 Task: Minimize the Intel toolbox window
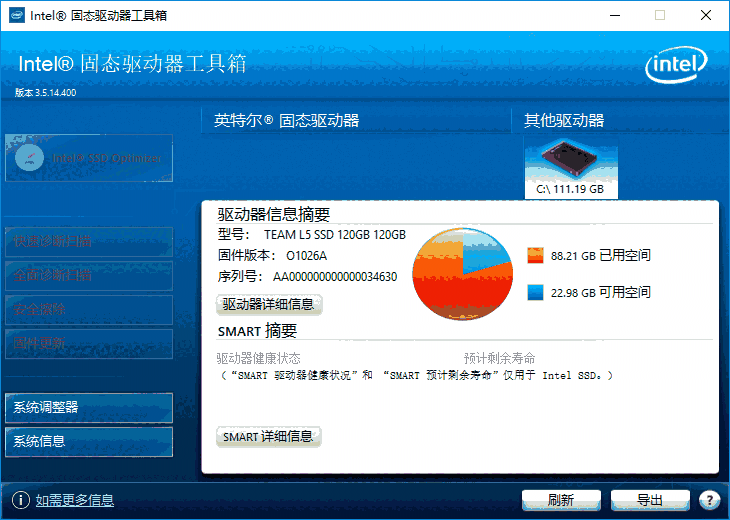615,15
